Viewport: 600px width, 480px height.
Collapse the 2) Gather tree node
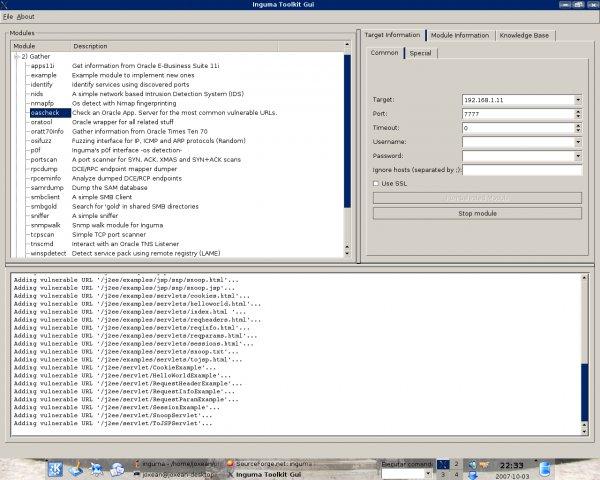17,57
